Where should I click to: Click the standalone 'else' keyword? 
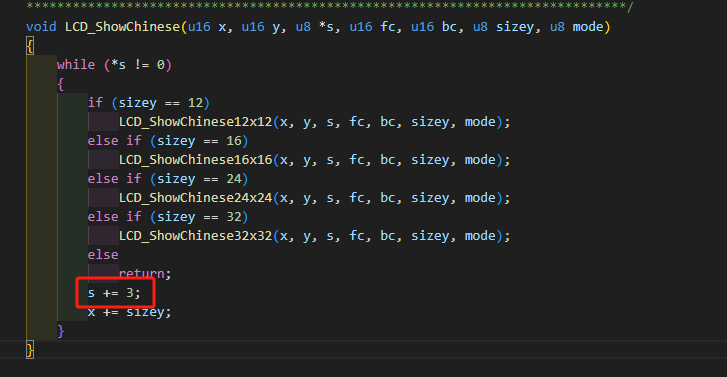(x=103, y=255)
